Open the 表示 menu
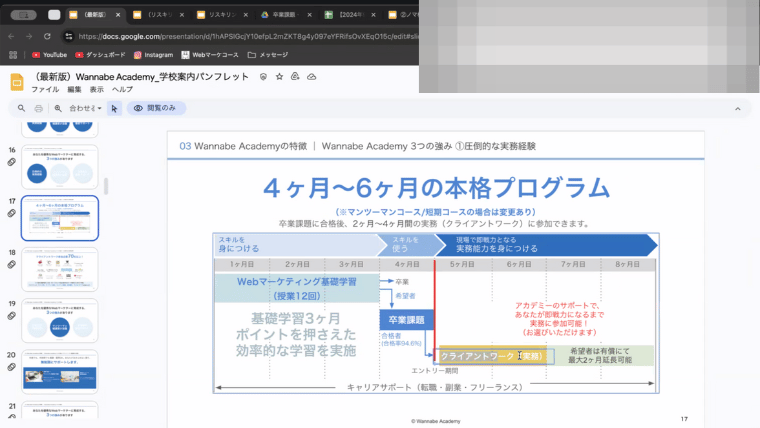 click(x=96, y=90)
